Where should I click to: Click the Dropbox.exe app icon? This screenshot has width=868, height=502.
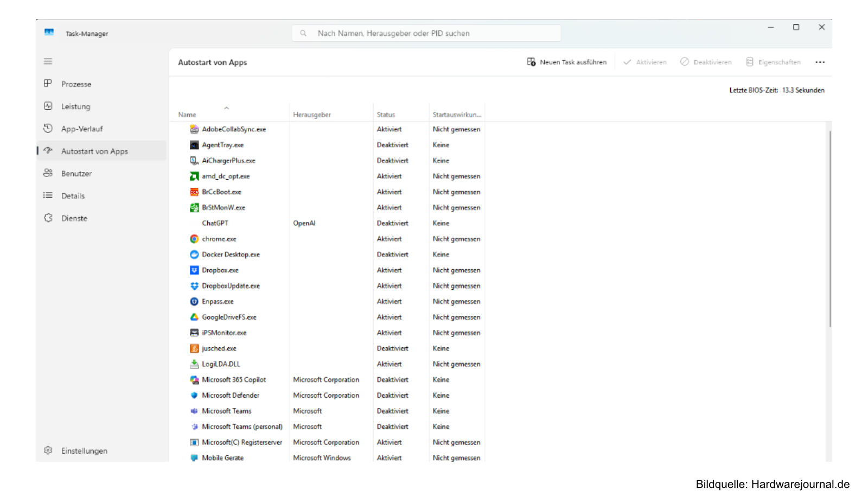tap(194, 270)
